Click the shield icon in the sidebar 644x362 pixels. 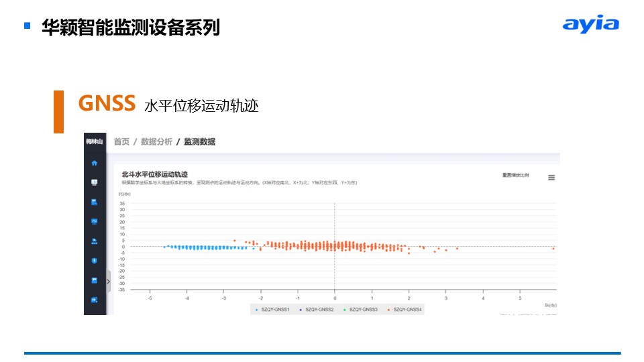point(95,260)
